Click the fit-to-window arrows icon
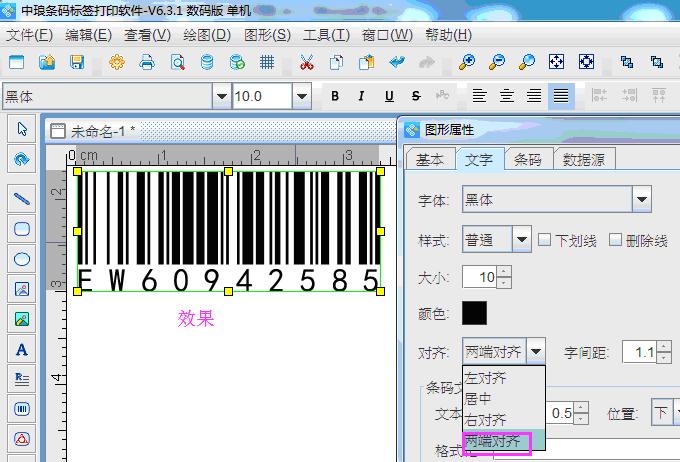 (x=556, y=62)
